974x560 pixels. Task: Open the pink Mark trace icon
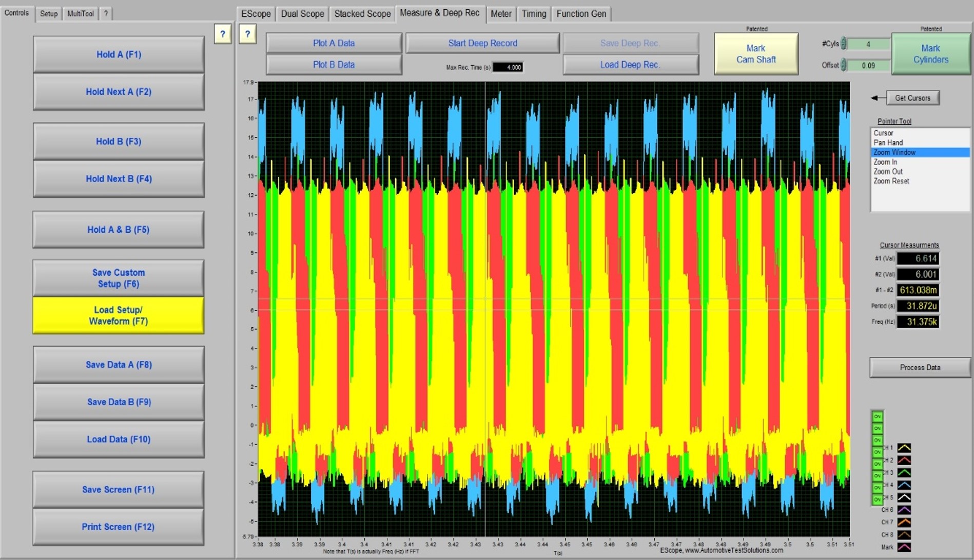(x=904, y=547)
